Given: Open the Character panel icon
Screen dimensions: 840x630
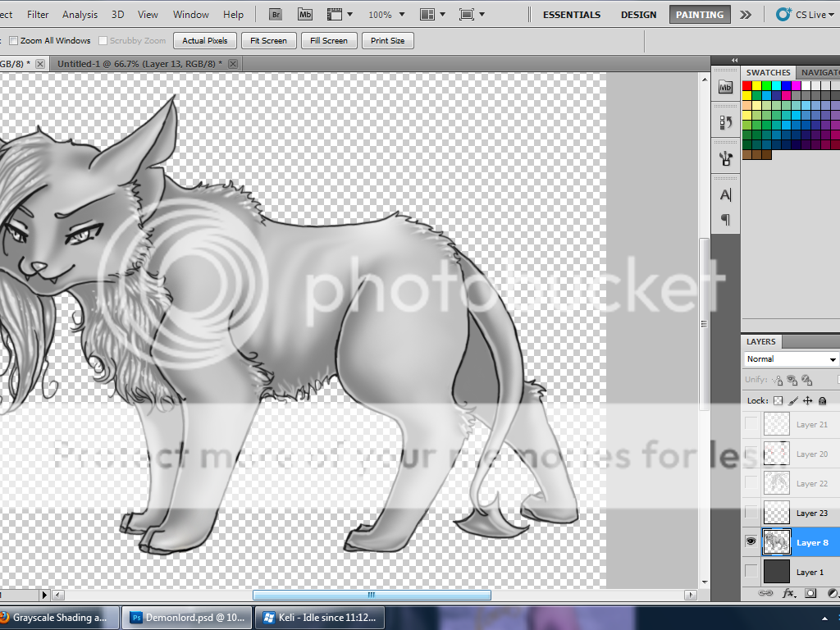Looking at the screenshot, I should pyautogui.click(x=725, y=194).
